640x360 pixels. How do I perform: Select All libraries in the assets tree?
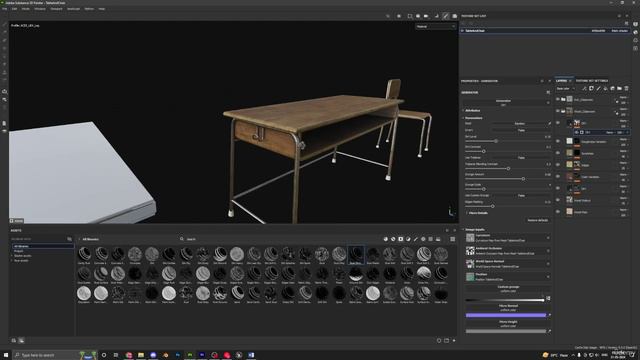pos(43,247)
